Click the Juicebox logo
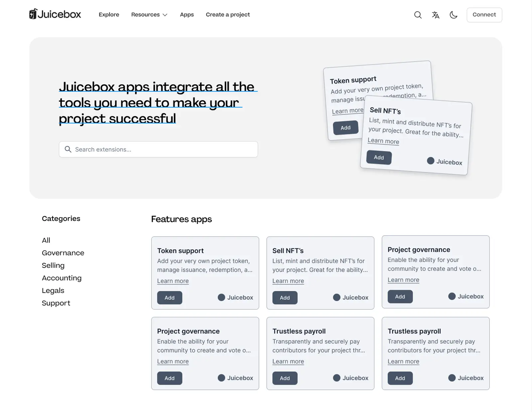This screenshot has width=532, height=412. point(55,14)
